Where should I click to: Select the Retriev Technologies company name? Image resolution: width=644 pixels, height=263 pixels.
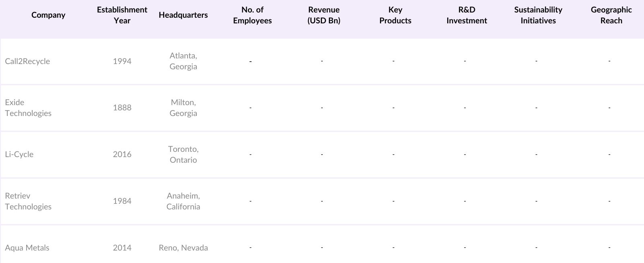(28, 201)
